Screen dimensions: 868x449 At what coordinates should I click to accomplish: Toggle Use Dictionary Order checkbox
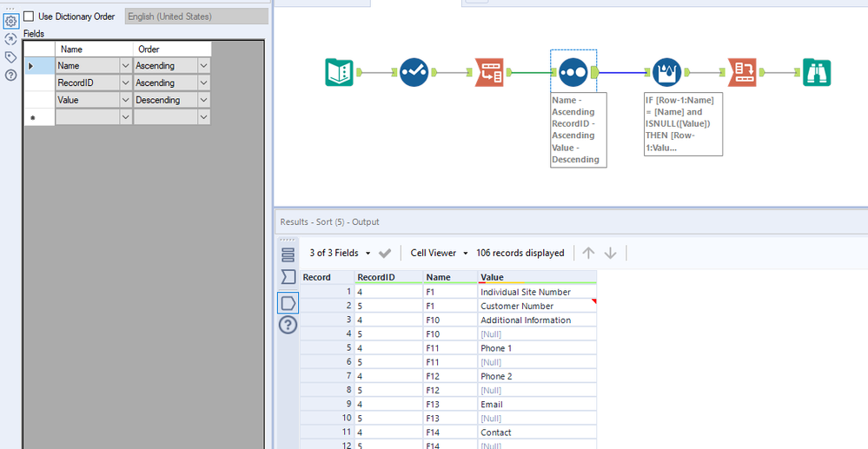(x=29, y=16)
